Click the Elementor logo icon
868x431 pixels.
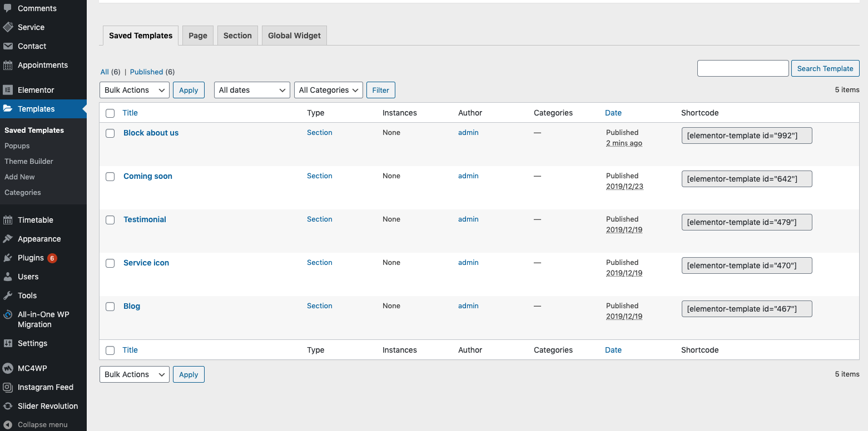pyautogui.click(x=8, y=90)
